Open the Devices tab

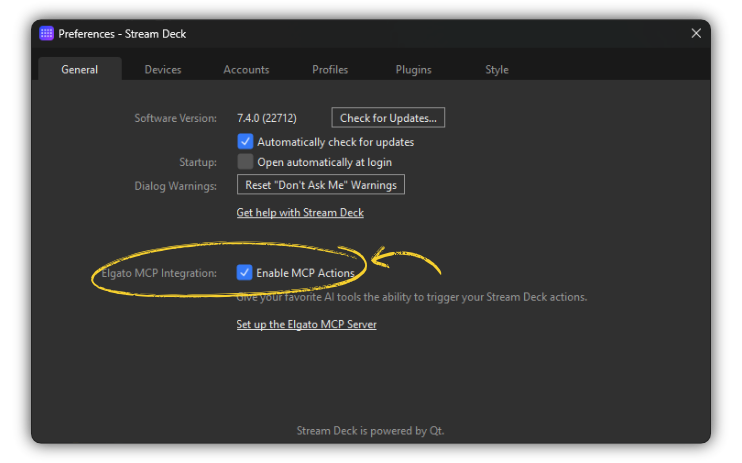[x=163, y=70]
